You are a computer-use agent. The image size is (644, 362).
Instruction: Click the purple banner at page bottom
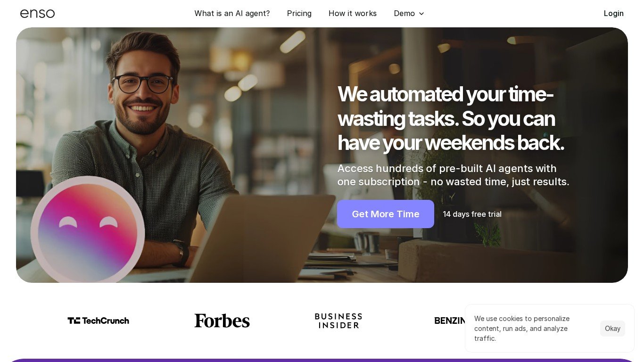pos(322,360)
